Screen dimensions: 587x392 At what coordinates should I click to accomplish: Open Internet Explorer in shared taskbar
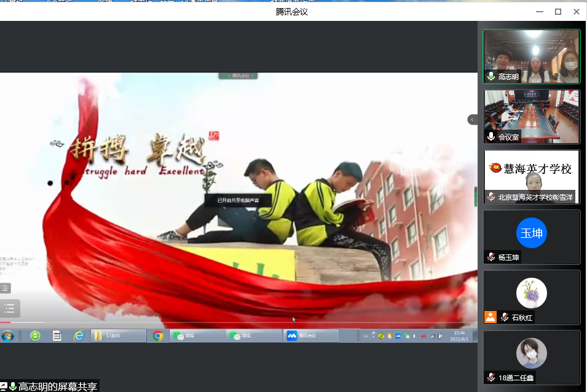pos(79,335)
